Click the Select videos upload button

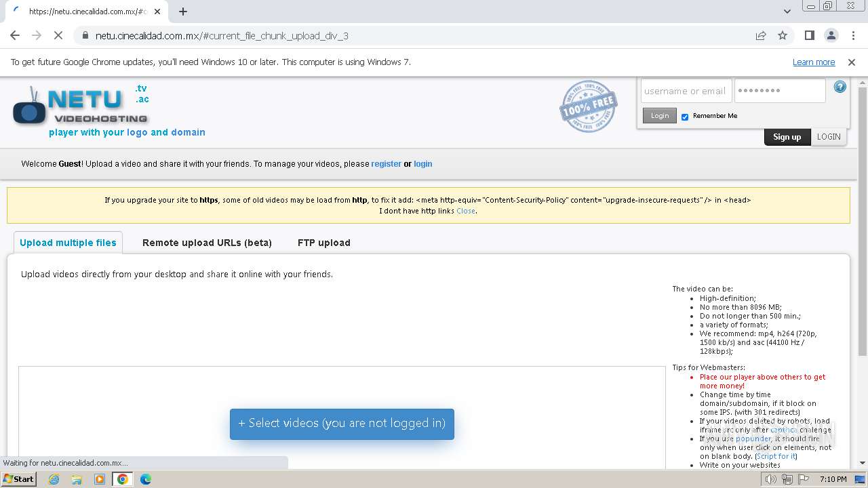(342, 424)
